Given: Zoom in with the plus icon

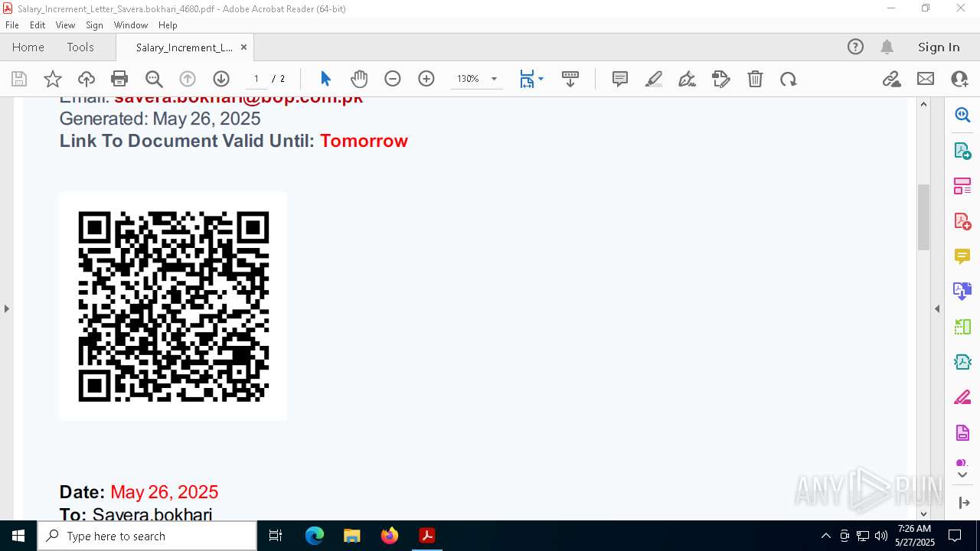Looking at the screenshot, I should click(426, 79).
